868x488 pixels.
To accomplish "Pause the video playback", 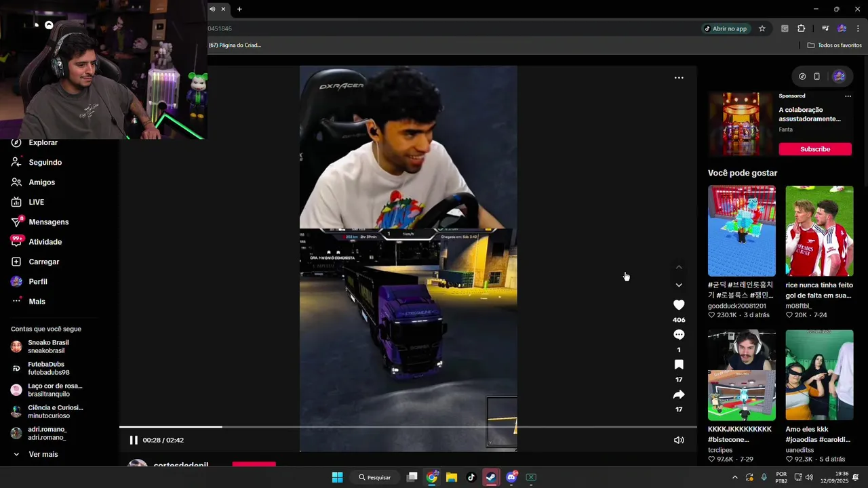I will [134, 440].
